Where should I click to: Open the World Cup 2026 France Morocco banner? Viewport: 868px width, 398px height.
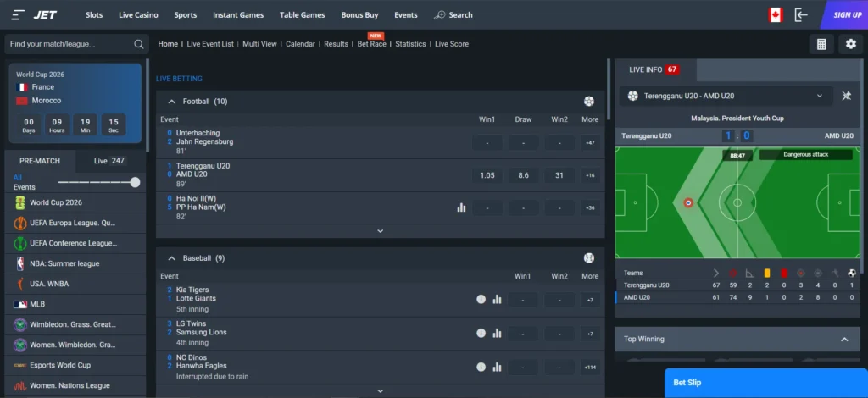(75, 102)
